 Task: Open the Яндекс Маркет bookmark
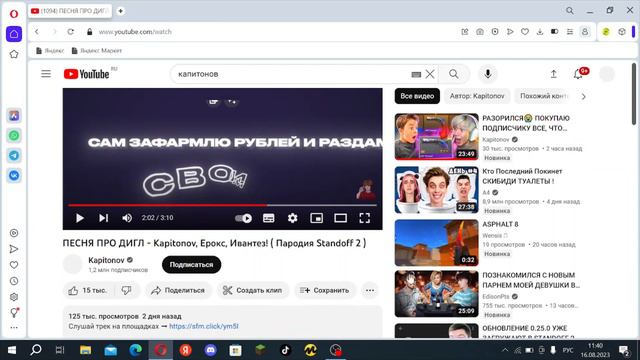[x=97, y=51]
